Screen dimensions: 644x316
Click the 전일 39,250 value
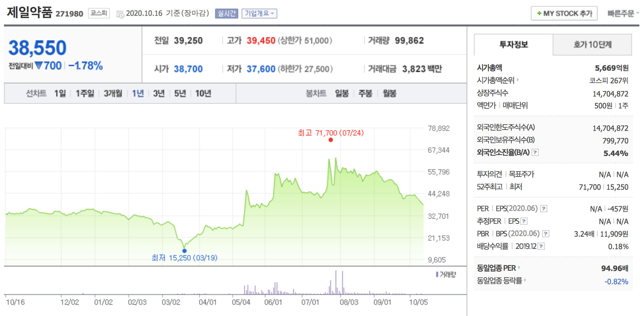tap(188, 41)
